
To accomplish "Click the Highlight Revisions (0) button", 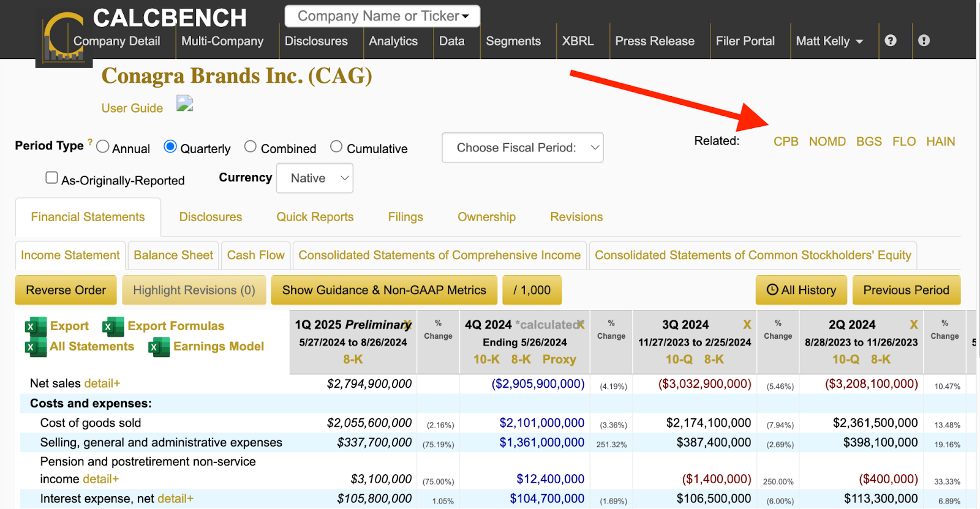I will click(x=194, y=290).
